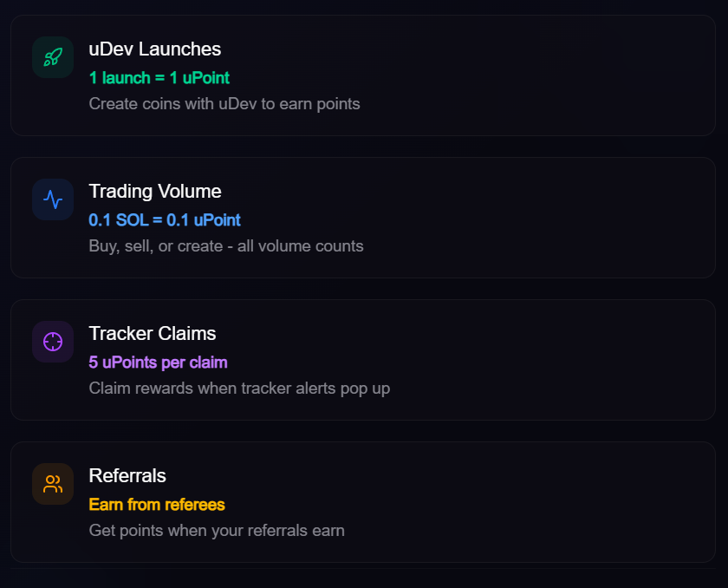Click the '1 launch = 1 uPoint' text
This screenshot has width=728, height=588.
159,78
